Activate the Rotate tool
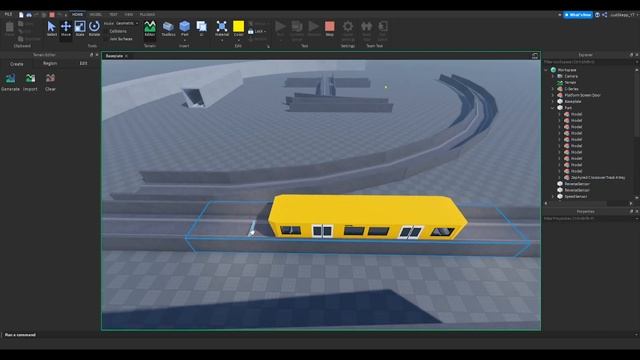 pos(94,28)
